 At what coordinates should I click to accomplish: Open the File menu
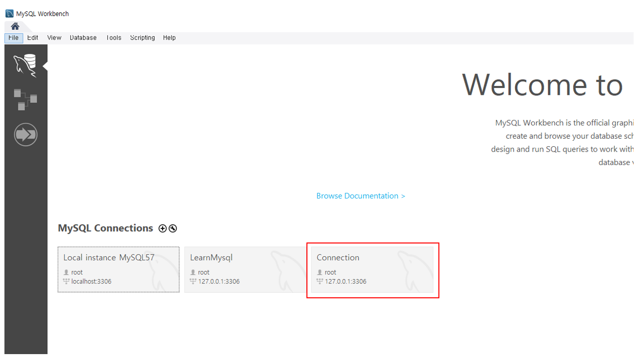[x=14, y=38]
